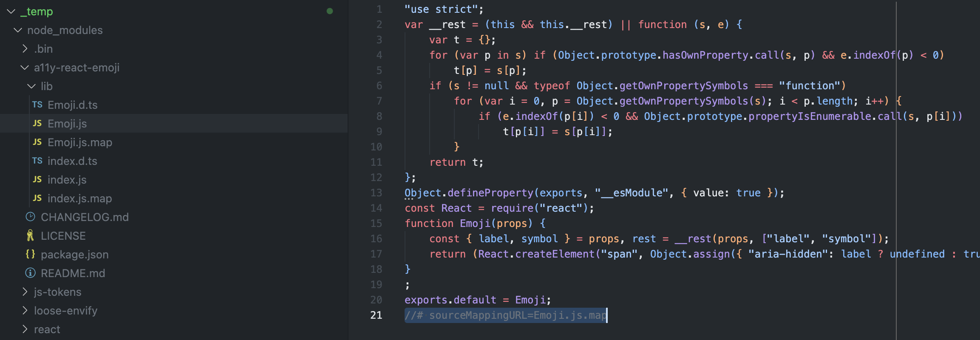Click p.length on line 7

[x=828, y=101]
